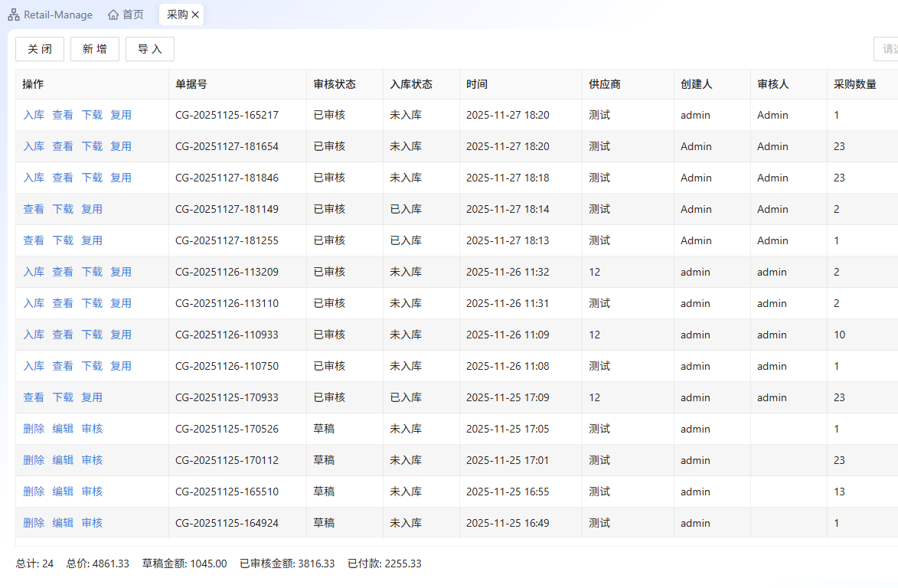Click 复用 for order CG-20251127-181149

pos(92,209)
